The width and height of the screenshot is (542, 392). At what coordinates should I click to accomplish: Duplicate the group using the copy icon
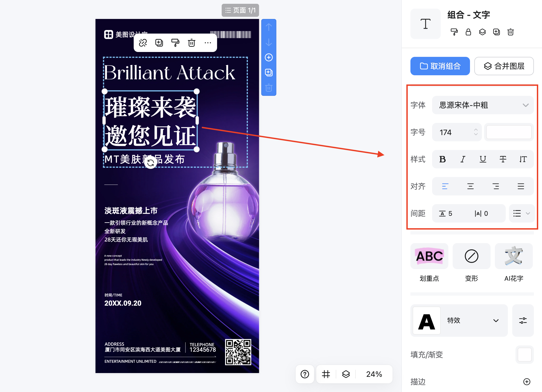(x=497, y=32)
